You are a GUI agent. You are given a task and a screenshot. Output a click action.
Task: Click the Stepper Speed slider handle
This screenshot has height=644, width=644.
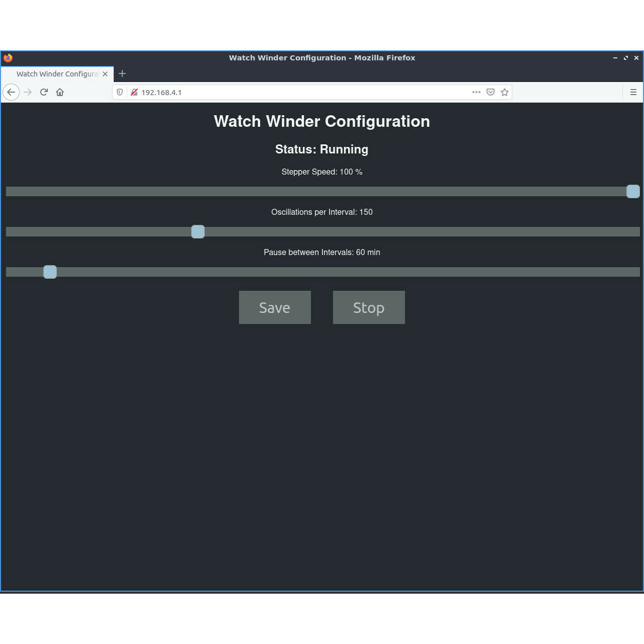click(x=633, y=191)
